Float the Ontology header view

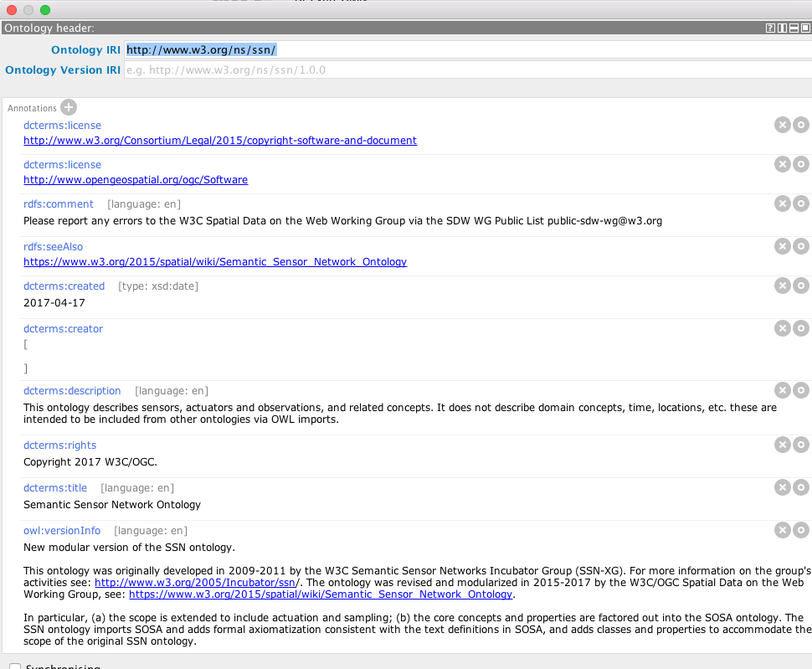click(805, 28)
